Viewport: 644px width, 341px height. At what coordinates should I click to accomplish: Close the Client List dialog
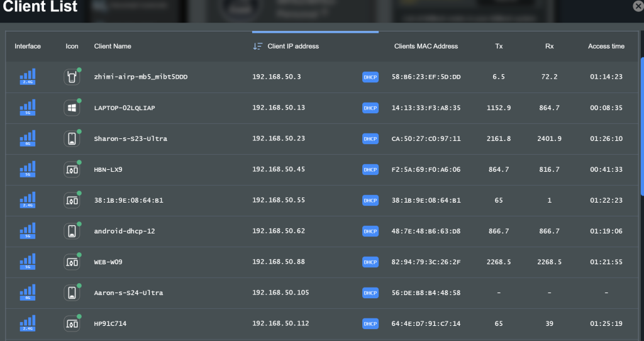pos(637,6)
